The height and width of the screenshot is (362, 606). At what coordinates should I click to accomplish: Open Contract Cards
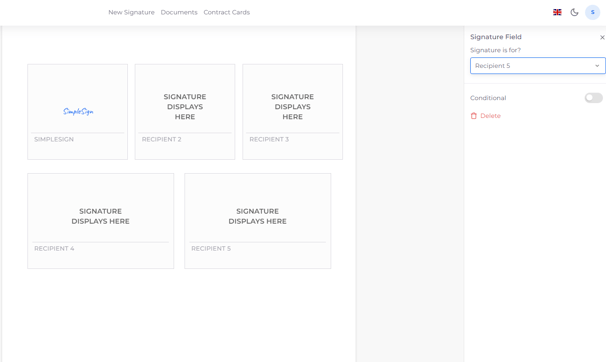click(x=226, y=12)
